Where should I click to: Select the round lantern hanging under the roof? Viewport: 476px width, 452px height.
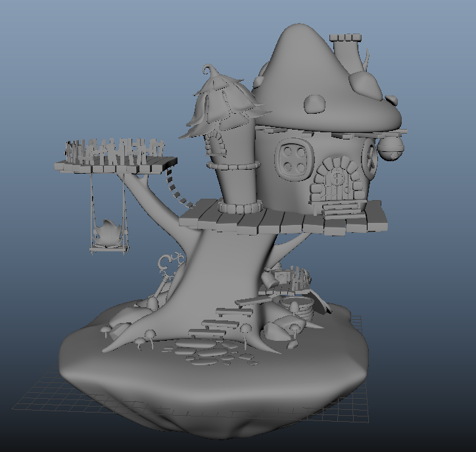coord(391,147)
